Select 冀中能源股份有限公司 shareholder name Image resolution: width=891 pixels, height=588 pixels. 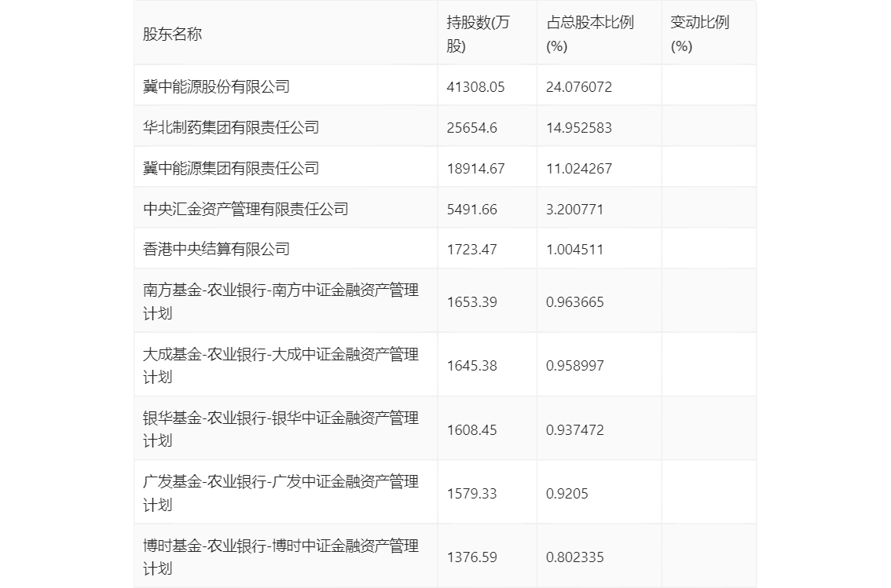tap(217, 87)
